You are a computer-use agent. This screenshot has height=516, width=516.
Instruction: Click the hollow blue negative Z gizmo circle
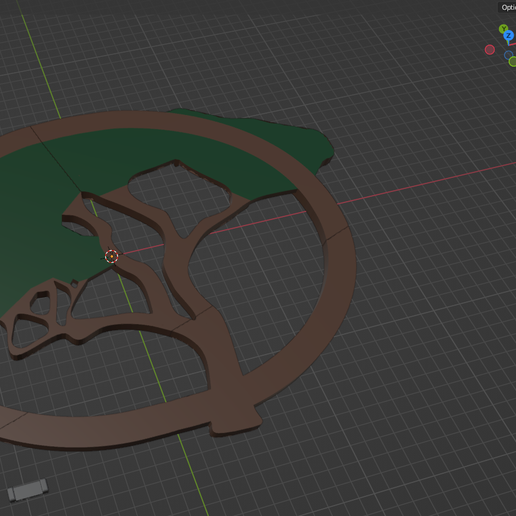pos(508,55)
